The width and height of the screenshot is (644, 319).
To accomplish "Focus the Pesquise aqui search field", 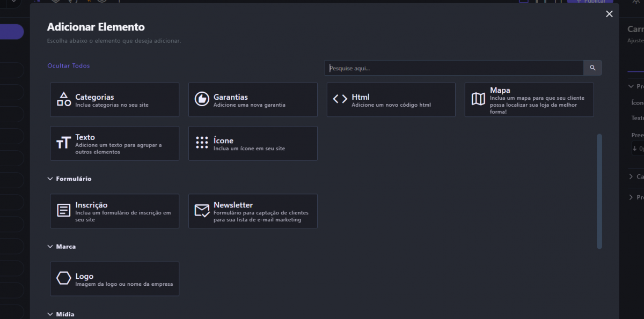I will tap(453, 68).
